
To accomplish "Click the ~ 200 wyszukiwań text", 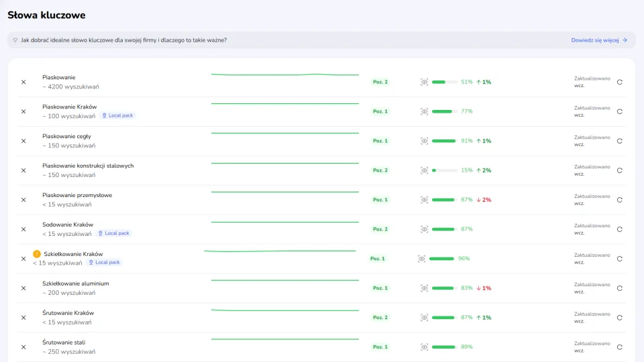I will [68, 293].
